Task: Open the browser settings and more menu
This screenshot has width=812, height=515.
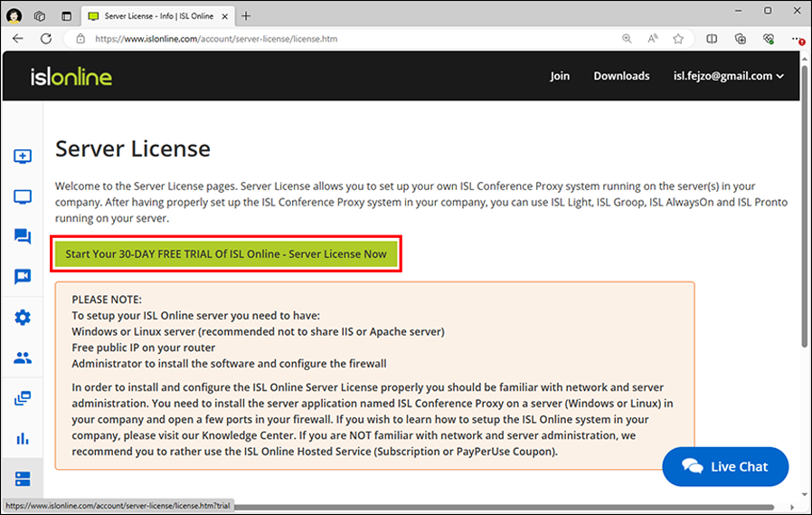Action: [x=798, y=39]
